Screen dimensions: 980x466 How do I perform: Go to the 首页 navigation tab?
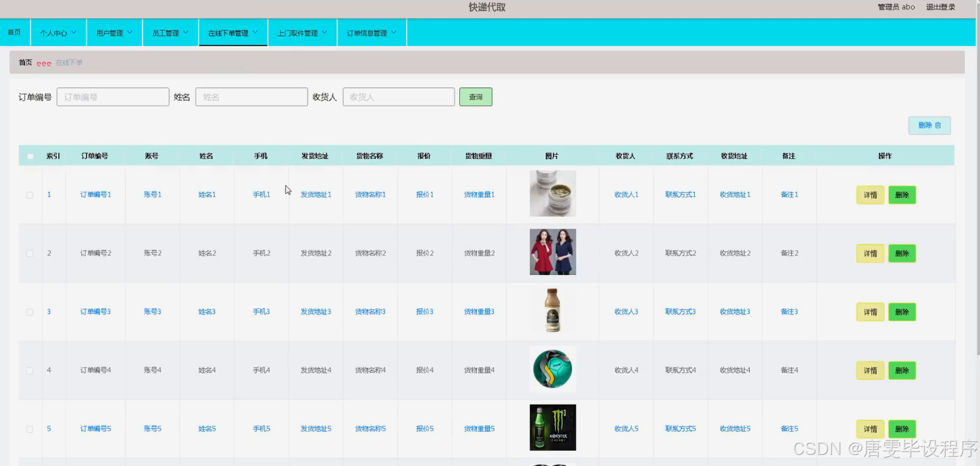15,33
